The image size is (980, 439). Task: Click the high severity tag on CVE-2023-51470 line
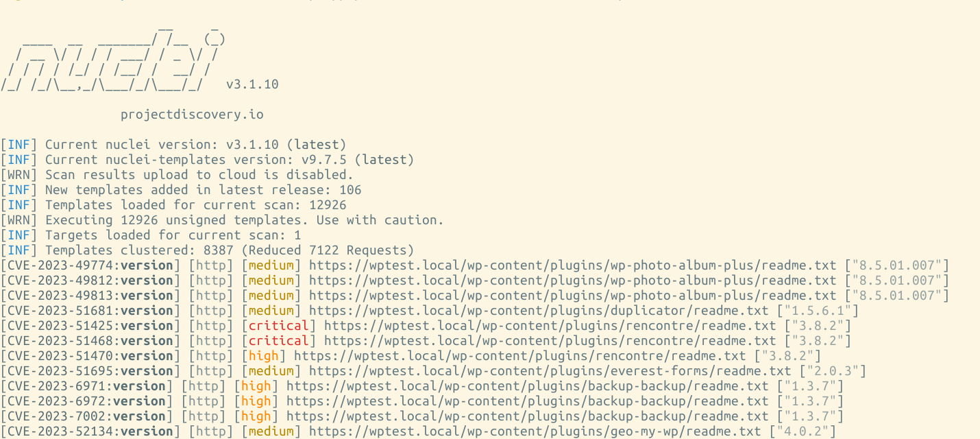pos(264,356)
